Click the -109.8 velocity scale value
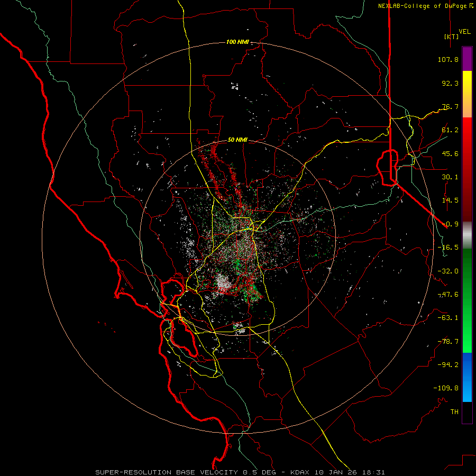Viewport: 476px width, 476px height. (446, 388)
